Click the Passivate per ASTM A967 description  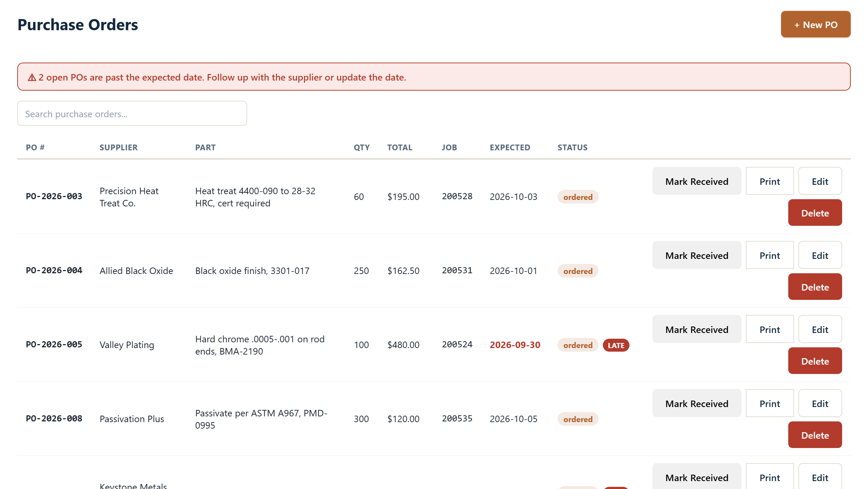[x=261, y=419]
